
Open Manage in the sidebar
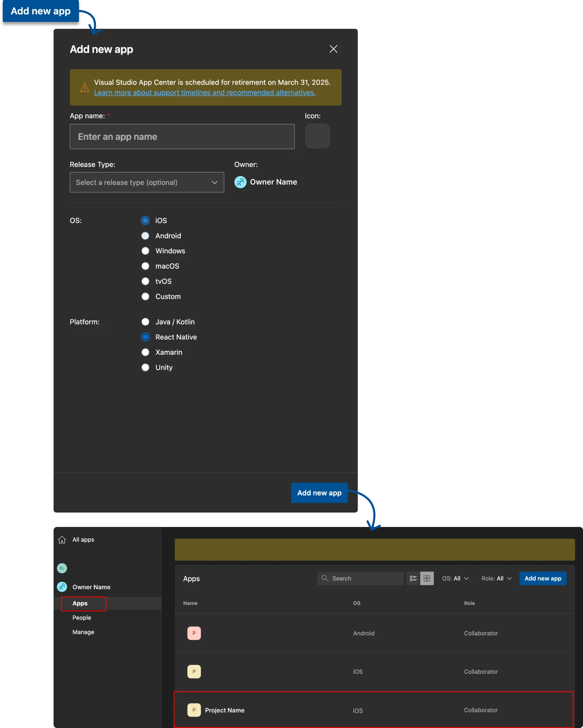[83, 632]
